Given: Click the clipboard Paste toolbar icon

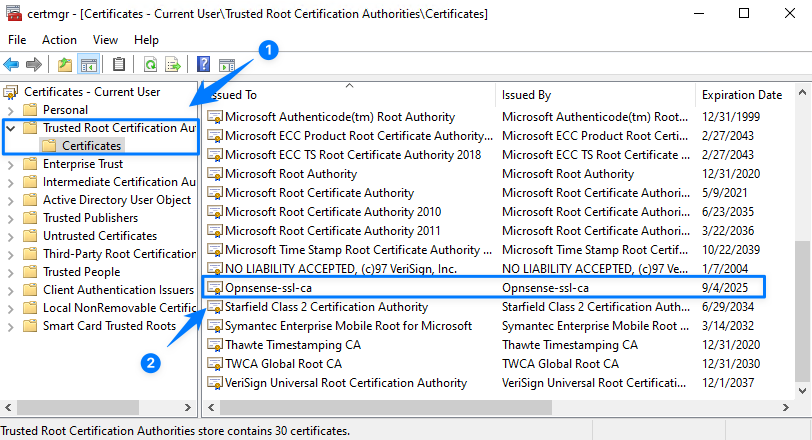Looking at the screenshot, I should click(x=119, y=64).
